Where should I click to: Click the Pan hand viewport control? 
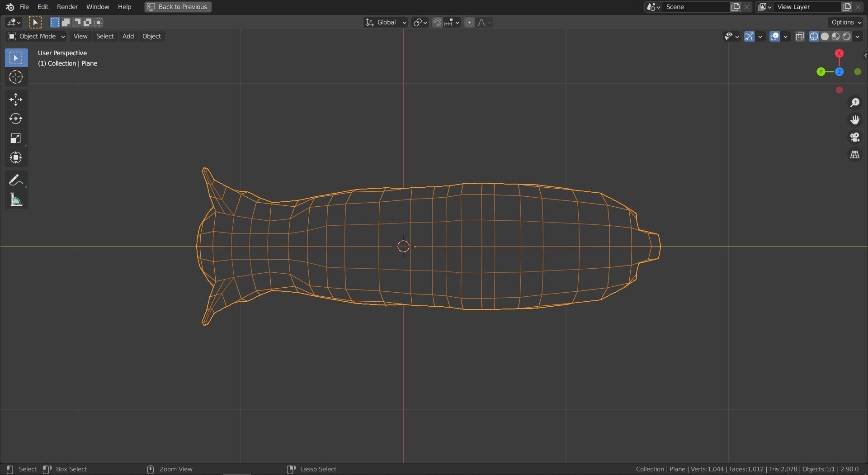855,120
